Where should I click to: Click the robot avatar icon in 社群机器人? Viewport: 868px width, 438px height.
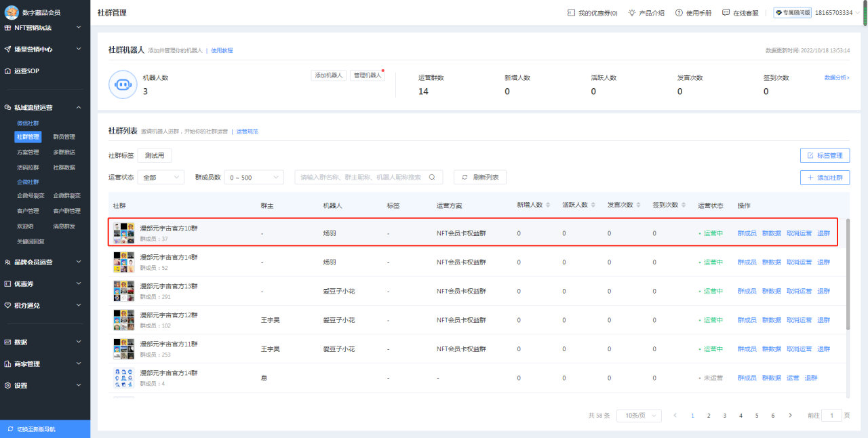[123, 84]
